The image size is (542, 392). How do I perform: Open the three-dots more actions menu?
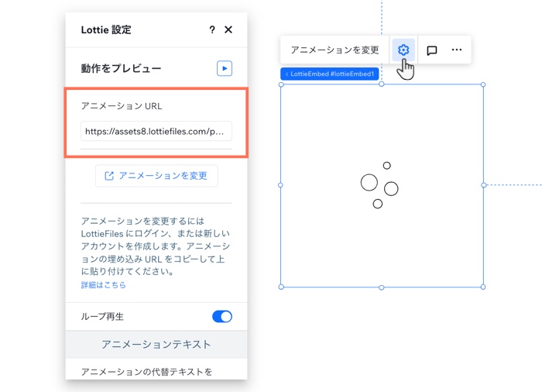point(457,50)
